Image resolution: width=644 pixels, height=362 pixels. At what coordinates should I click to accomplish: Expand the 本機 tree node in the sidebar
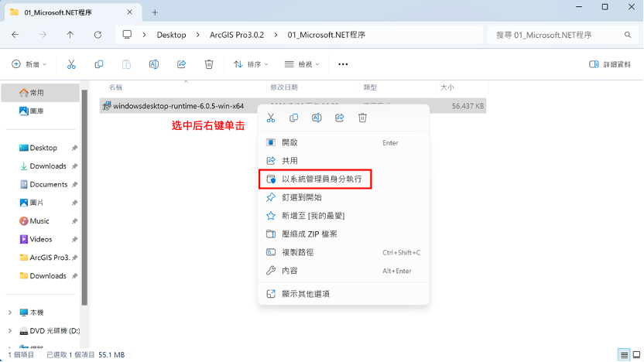point(10,312)
